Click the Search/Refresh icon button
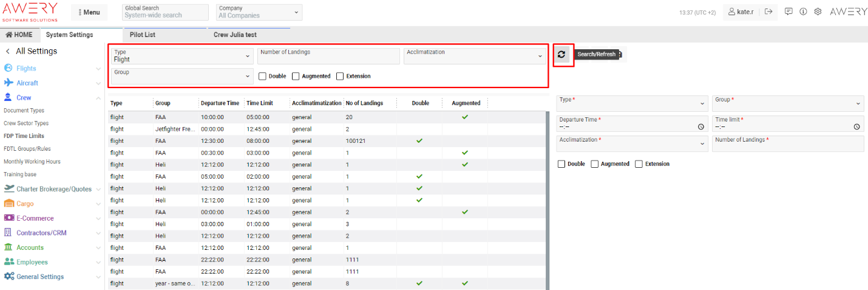The image size is (868, 290). click(561, 55)
